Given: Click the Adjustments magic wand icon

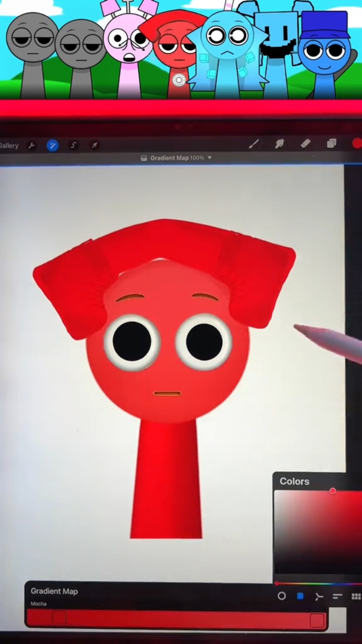Looking at the screenshot, I should click(52, 146).
